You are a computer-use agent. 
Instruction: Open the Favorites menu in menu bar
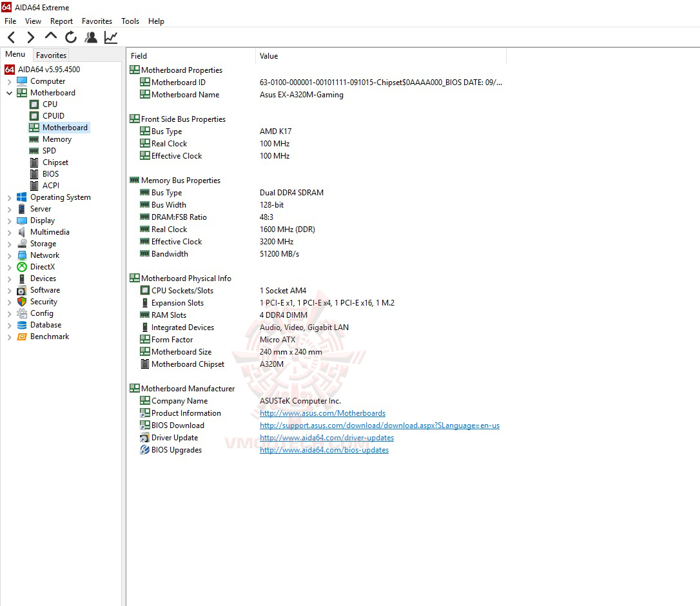click(x=97, y=21)
